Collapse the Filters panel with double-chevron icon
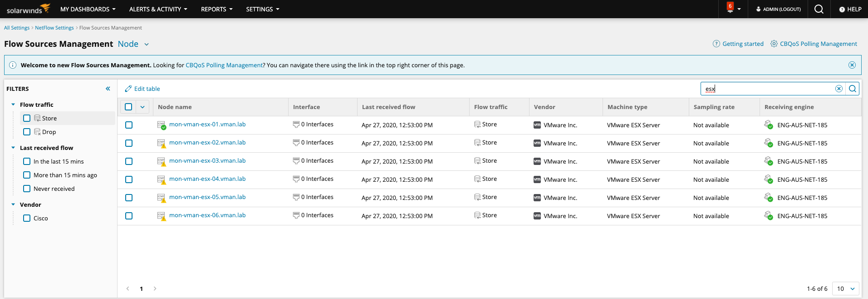The height and width of the screenshot is (299, 868). tap(108, 89)
